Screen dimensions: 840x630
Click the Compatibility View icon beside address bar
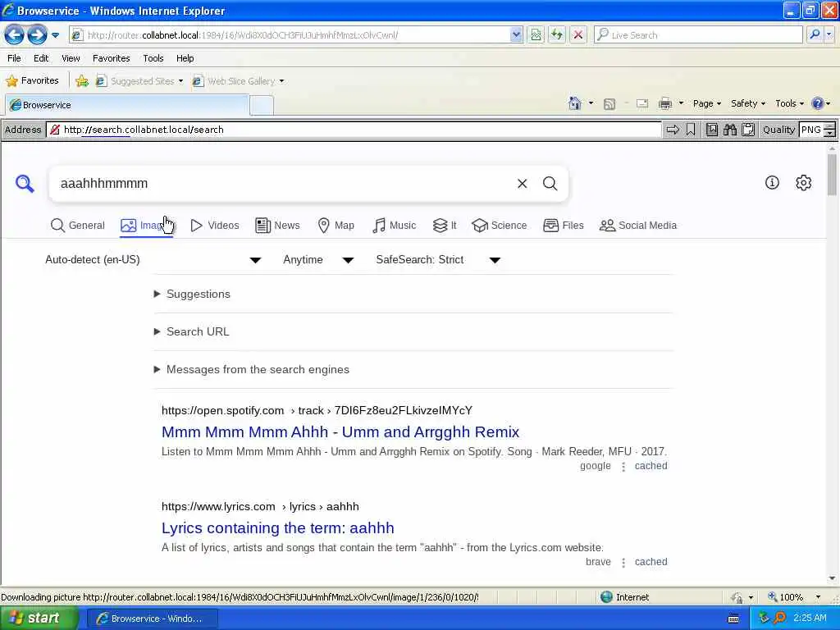(x=536, y=35)
